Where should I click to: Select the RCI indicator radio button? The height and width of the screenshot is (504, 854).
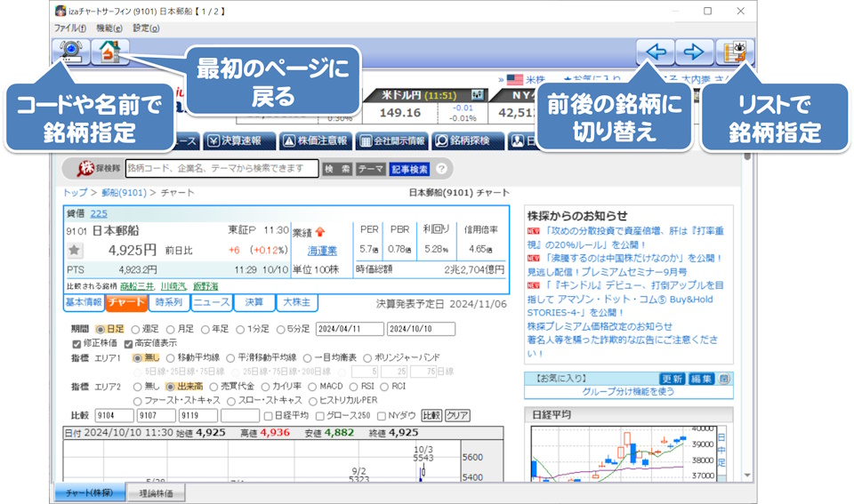384,387
